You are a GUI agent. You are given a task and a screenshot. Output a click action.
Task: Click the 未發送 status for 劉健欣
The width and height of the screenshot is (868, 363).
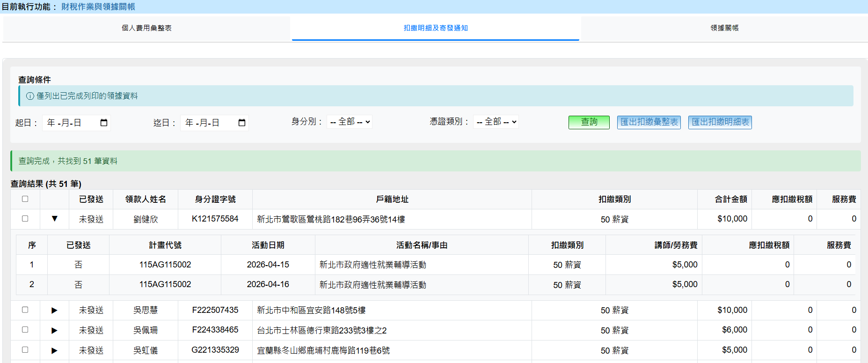point(91,219)
